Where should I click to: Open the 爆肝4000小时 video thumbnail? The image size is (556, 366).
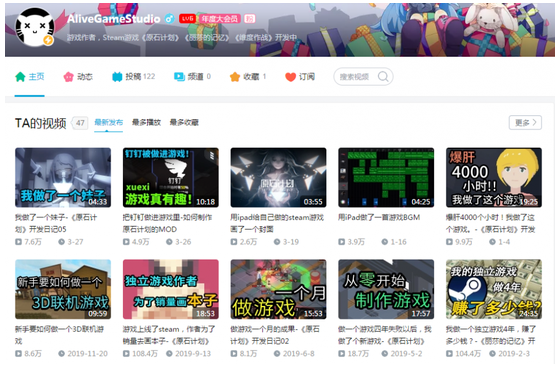(494, 177)
